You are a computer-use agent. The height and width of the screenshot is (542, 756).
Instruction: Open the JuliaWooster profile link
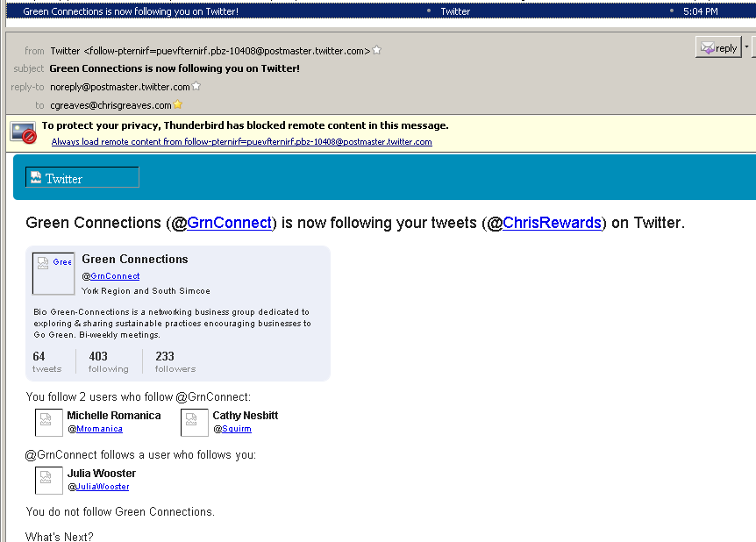coord(103,487)
